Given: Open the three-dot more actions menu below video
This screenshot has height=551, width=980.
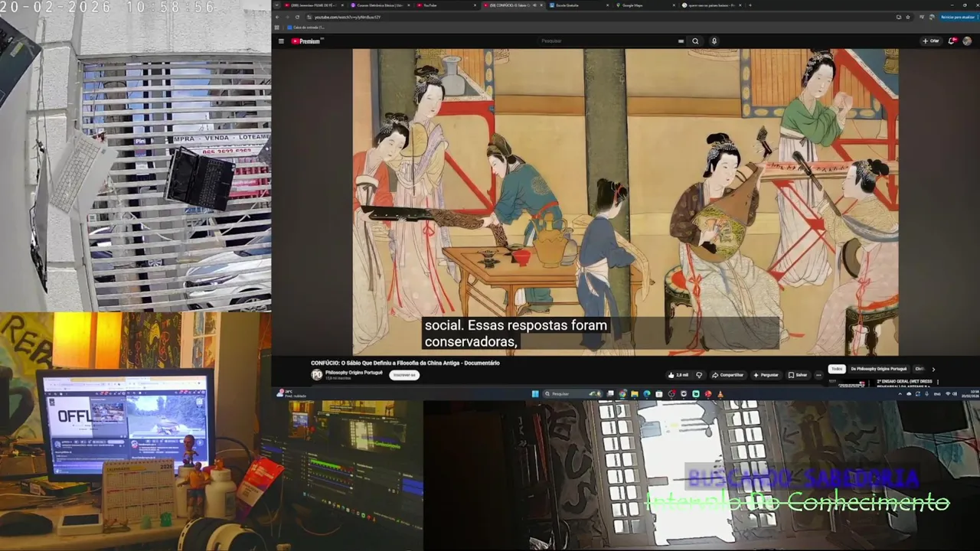Looking at the screenshot, I should (818, 375).
